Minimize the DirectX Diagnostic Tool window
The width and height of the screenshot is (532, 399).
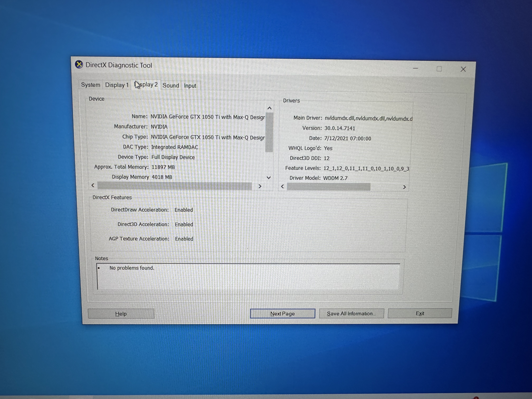click(x=415, y=68)
